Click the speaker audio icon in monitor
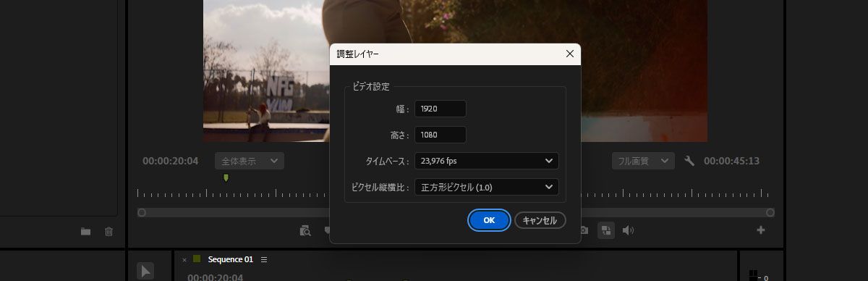 [x=628, y=230]
